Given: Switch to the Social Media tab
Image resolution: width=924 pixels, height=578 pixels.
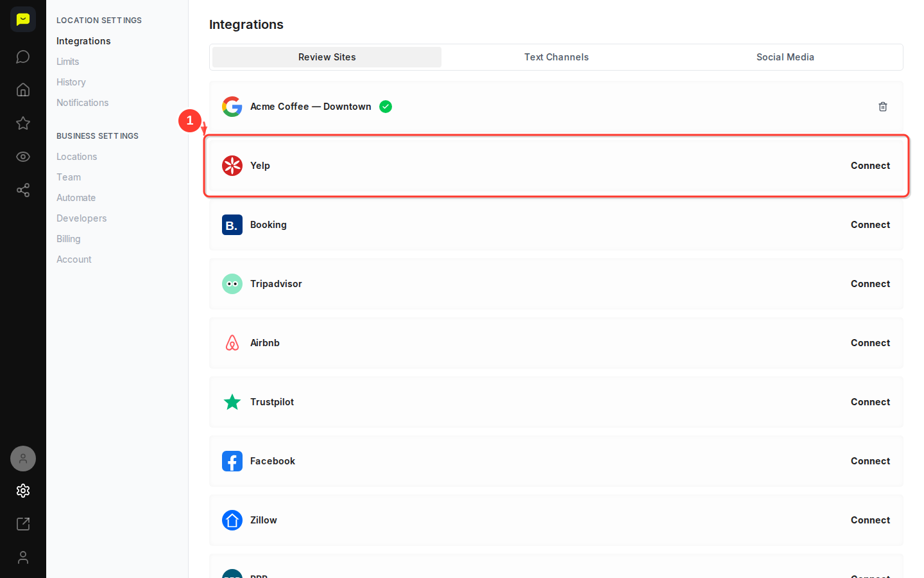Looking at the screenshot, I should point(785,57).
